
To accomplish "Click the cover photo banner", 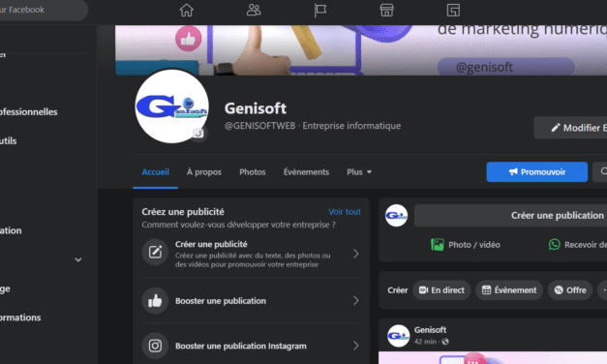I will (x=361, y=50).
